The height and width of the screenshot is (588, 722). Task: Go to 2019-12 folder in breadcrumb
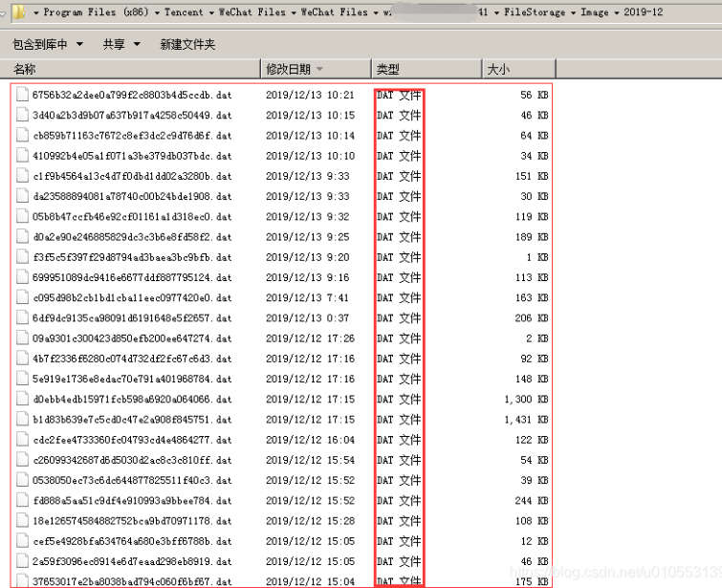pos(644,12)
